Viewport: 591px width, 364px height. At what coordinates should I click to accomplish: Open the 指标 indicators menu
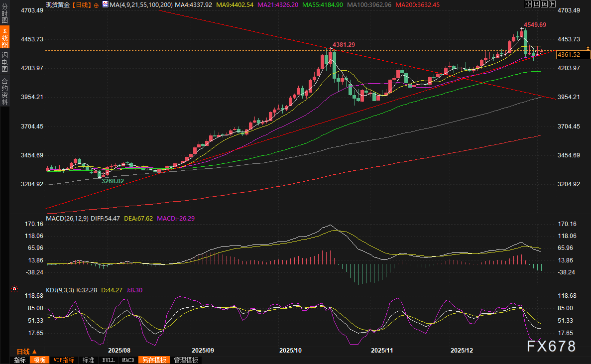[20, 360]
